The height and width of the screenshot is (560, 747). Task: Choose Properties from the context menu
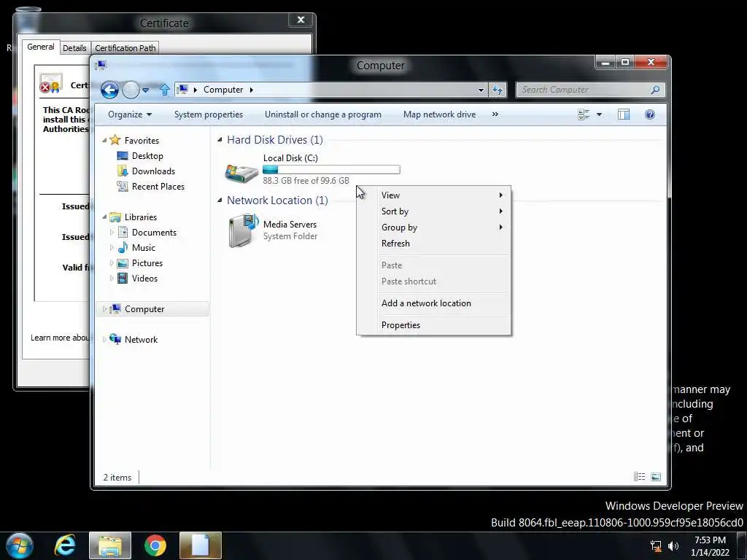(x=433, y=325)
